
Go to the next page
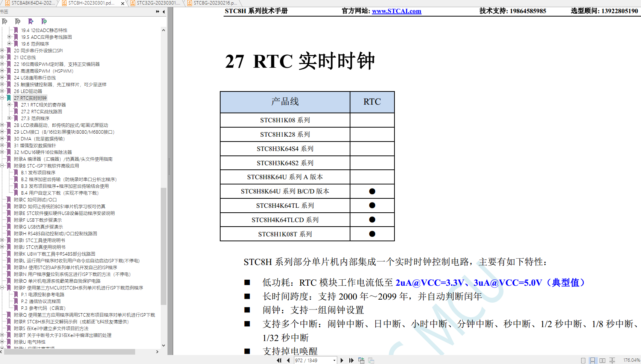point(342,360)
